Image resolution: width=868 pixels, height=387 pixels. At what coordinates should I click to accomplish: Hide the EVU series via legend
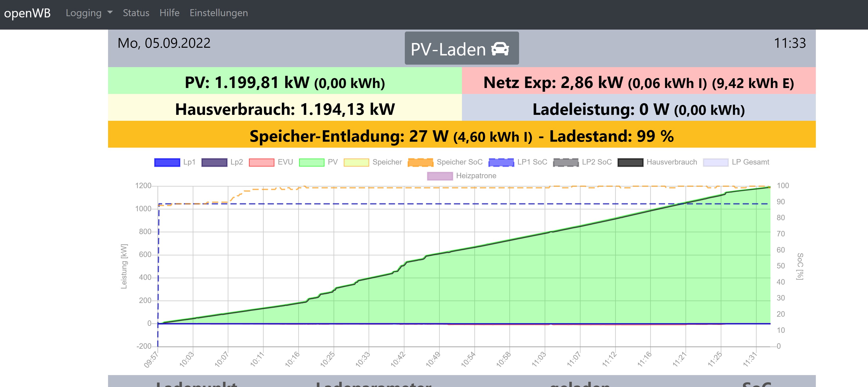pyautogui.click(x=262, y=163)
